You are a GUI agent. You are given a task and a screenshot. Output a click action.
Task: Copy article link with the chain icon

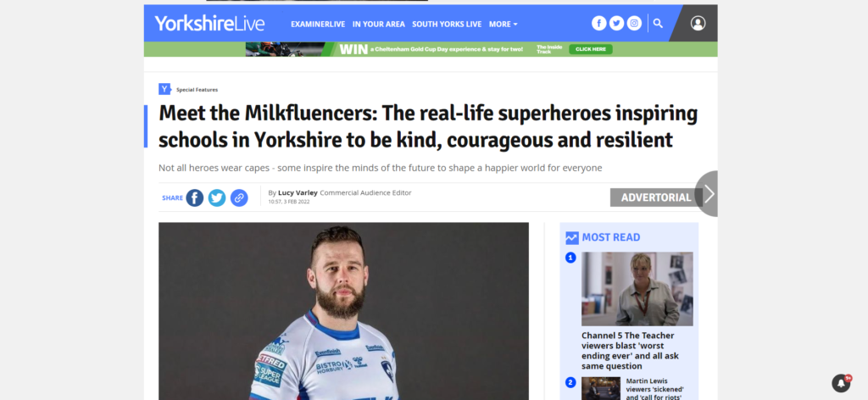[239, 198]
